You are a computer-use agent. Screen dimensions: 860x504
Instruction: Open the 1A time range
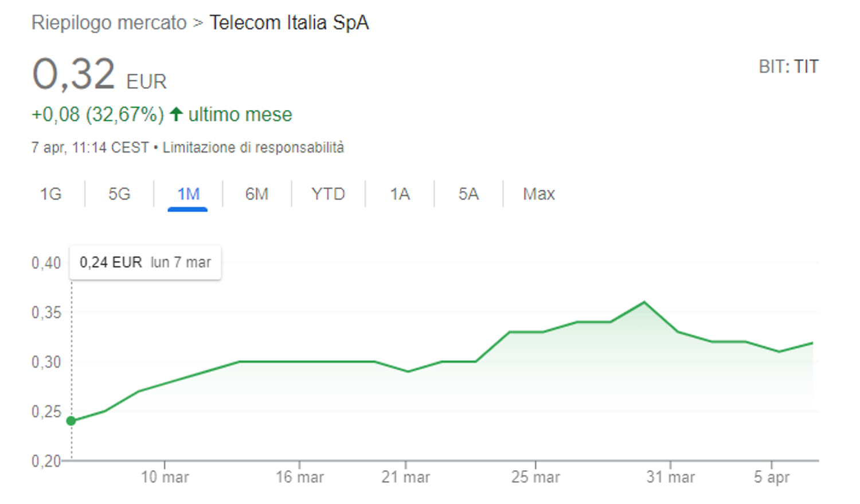(400, 194)
